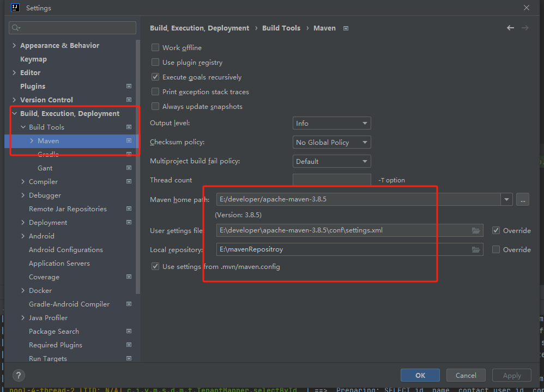
Task: Click the OK button
Action: 420,375
